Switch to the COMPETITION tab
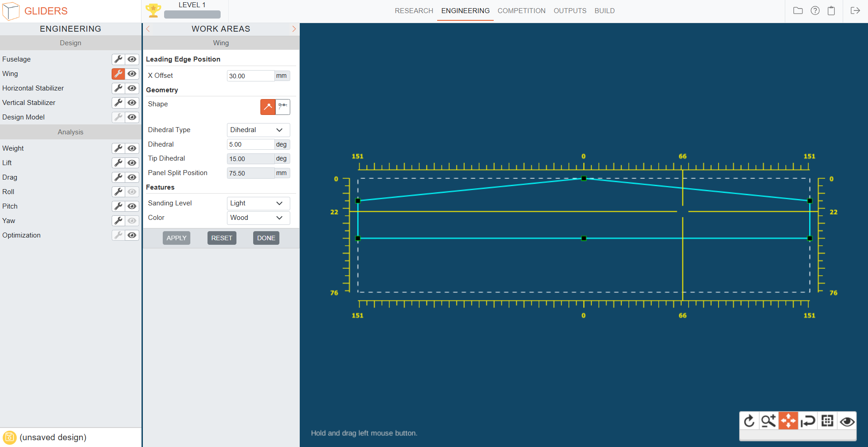Screen dimensions: 868x447 click(521, 11)
